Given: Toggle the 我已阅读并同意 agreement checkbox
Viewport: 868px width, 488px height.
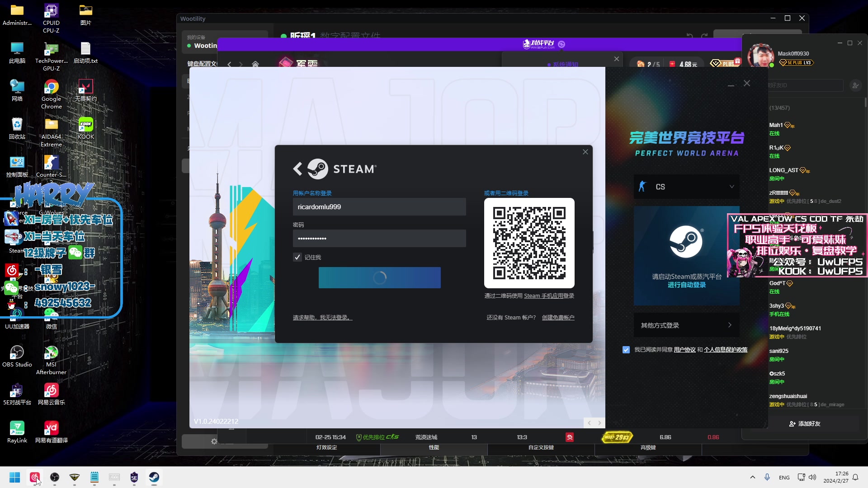Looking at the screenshot, I should [626, 350].
